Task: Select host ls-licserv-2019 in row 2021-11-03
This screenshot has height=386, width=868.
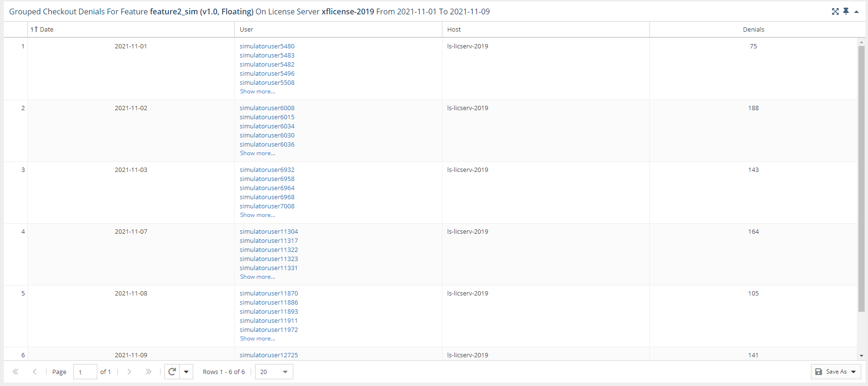Action: coord(468,170)
